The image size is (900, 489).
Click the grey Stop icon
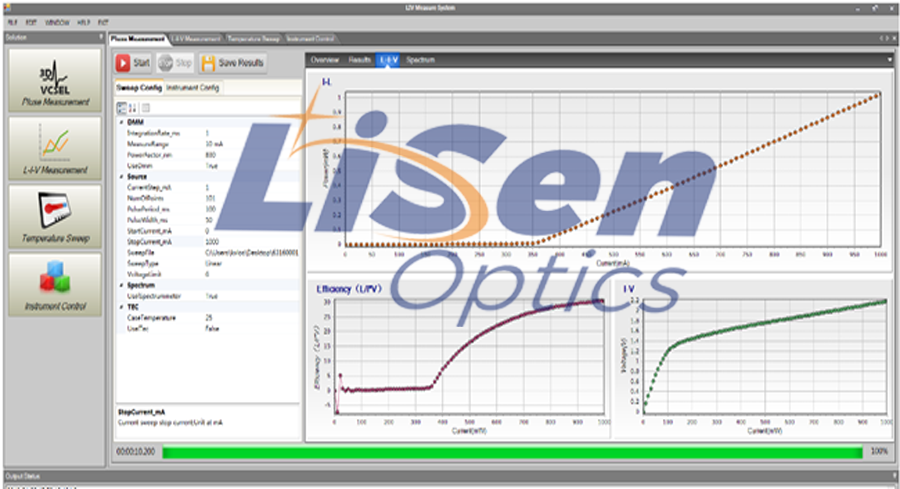click(165, 63)
